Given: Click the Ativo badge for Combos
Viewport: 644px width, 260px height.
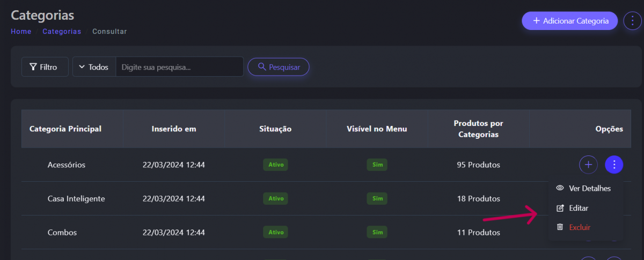Looking at the screenshot, I should (x=275, y=233).
